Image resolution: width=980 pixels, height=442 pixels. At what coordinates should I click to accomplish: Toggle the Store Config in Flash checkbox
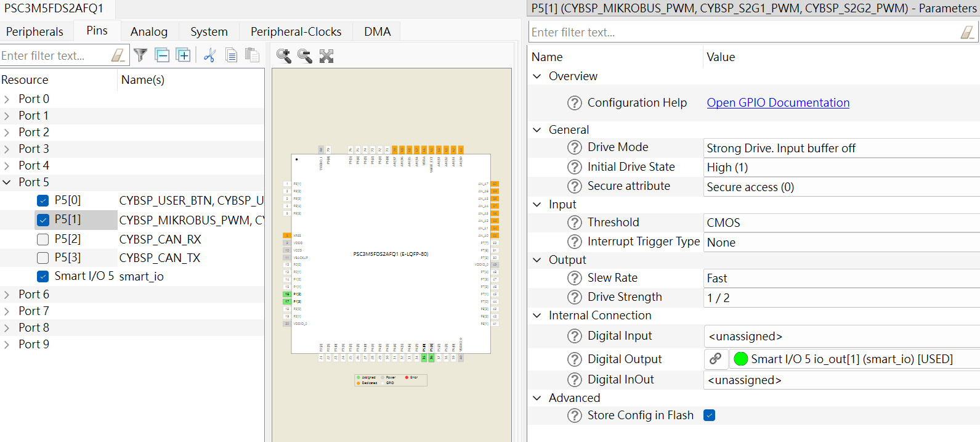710,415
